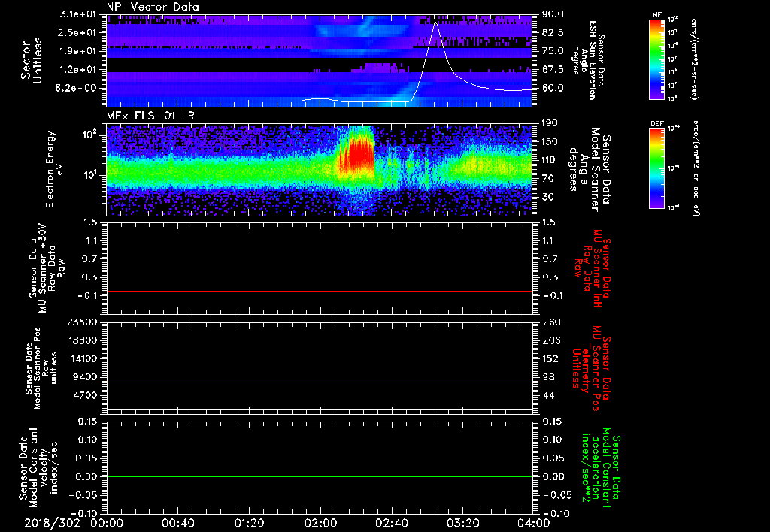Click the "01:20" time axis label
770x532 pixels.
tap(249, 523)
